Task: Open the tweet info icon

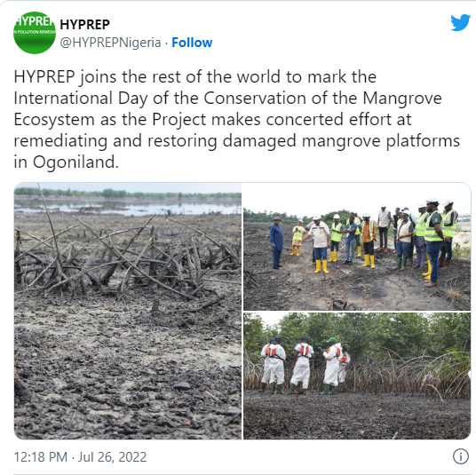Action: click(461, 456)
